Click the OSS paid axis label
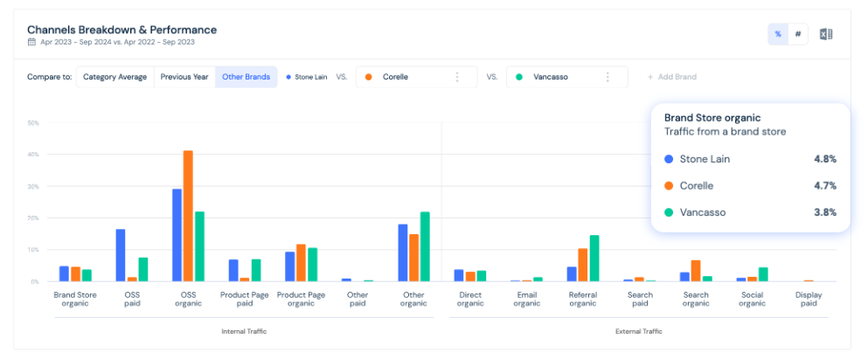Image resolution: width=868 pixels, height=359 pixels. [132, 299]
